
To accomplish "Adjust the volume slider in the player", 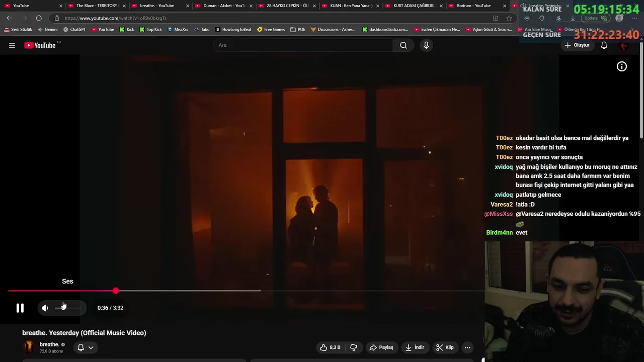I will [68, 308].
